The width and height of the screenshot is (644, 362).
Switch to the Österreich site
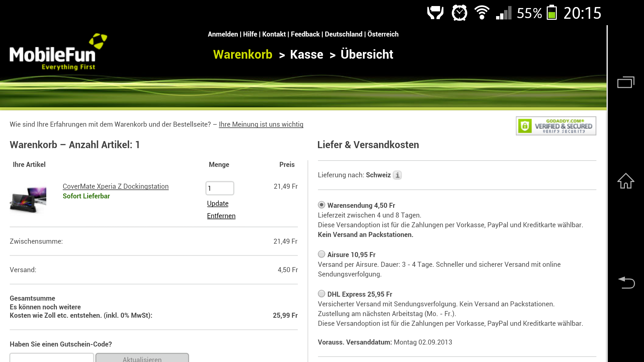pos(383,34)
